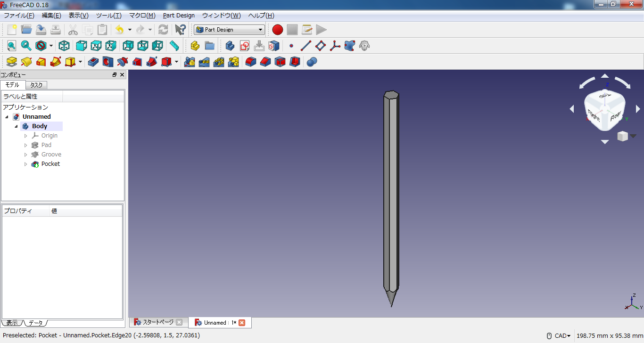Create a datum line
This screenshot has width=644, height=343.
pos(306,46)
